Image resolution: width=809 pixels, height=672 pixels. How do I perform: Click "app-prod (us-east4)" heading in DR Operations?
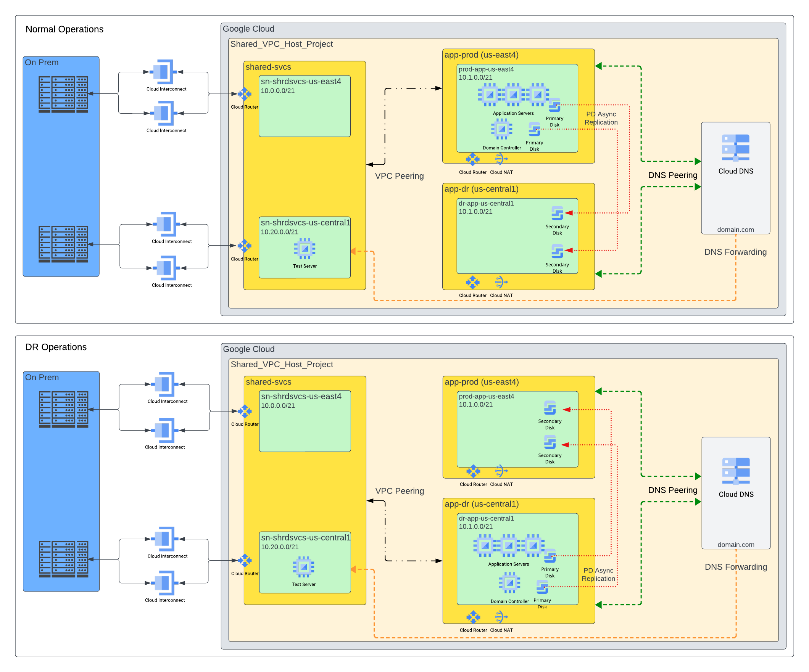(x=482, y=382)
